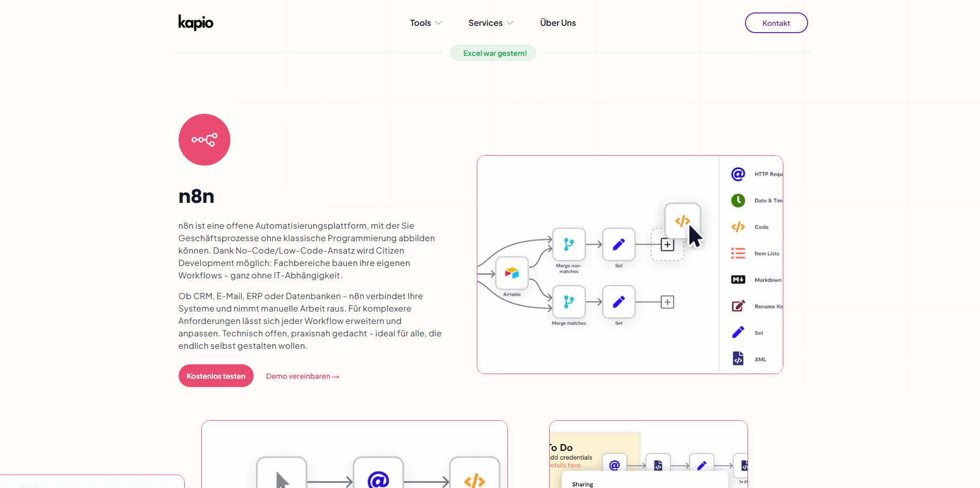Click the Merge non-matches node
The image size is (980, 488).
[568, 244]
